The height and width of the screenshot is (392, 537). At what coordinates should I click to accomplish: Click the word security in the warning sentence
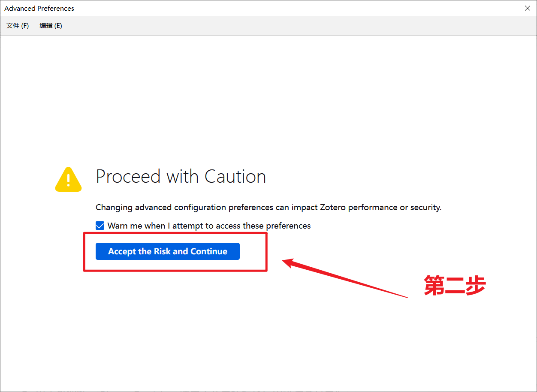tap(425, 208)
